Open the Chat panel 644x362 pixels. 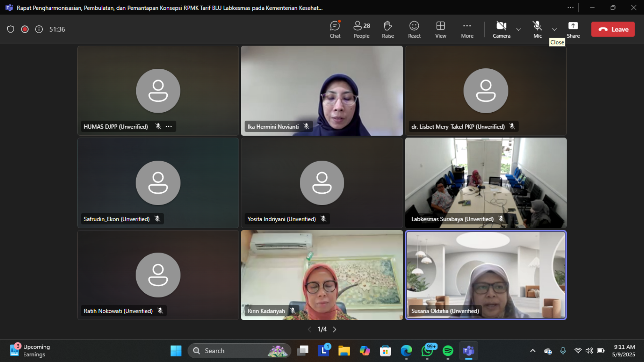point(335,29)
